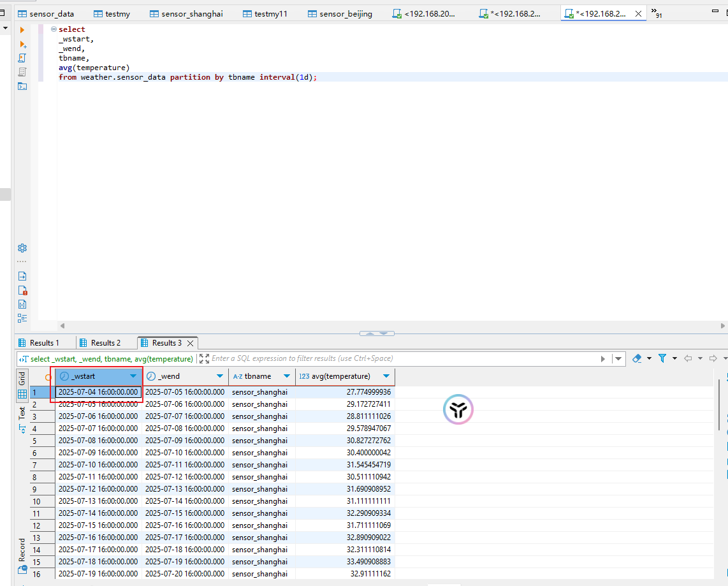Viewport: 728px width, 586px height.
Task: Open the _wstart column filter dropdown arrow
Action: click(x=133, y=376)
